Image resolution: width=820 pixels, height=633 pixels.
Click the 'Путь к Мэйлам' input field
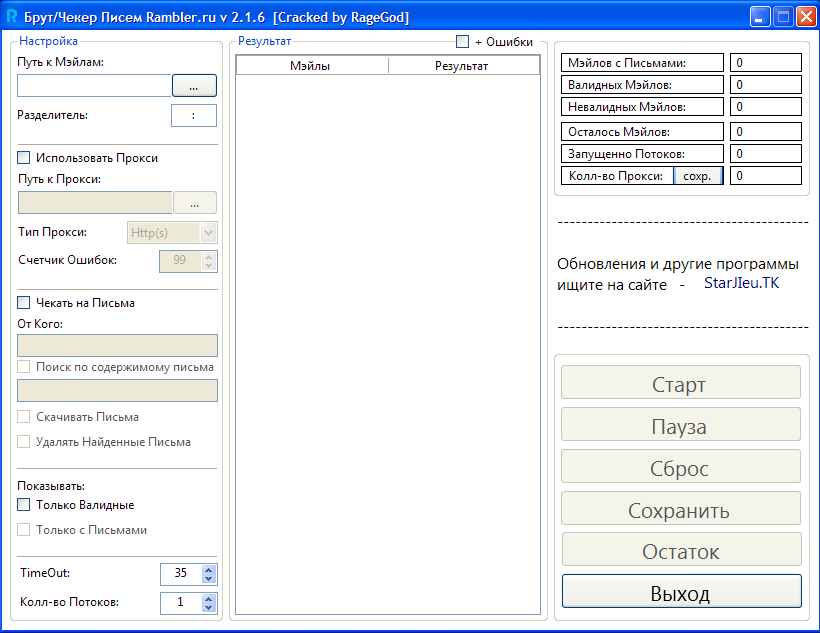[x=94, y=86]
